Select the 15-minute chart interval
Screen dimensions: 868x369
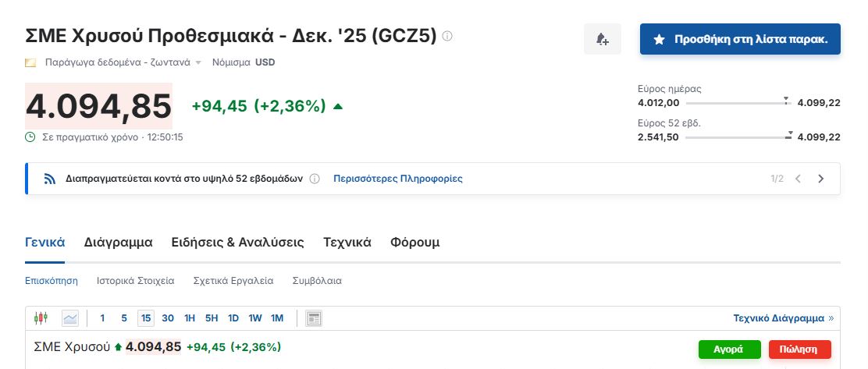coord(145,318)
